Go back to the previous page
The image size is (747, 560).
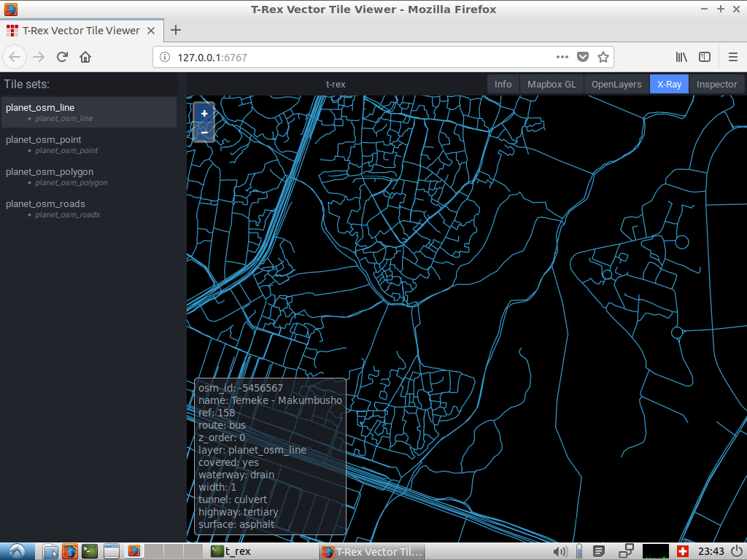click(x=15, y=57)
